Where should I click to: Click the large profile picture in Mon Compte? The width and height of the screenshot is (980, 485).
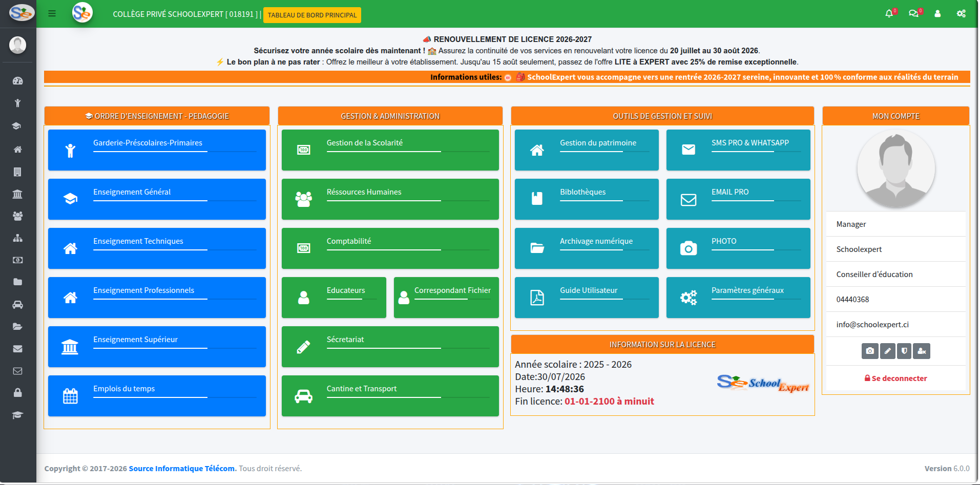896,169
